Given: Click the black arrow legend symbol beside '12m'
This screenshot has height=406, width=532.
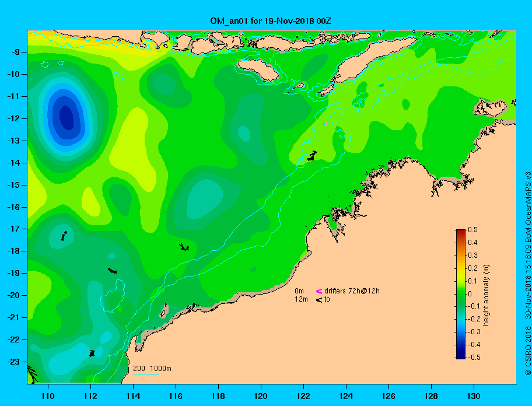Looking at the screenshot, I should click(x=319, y=300).
